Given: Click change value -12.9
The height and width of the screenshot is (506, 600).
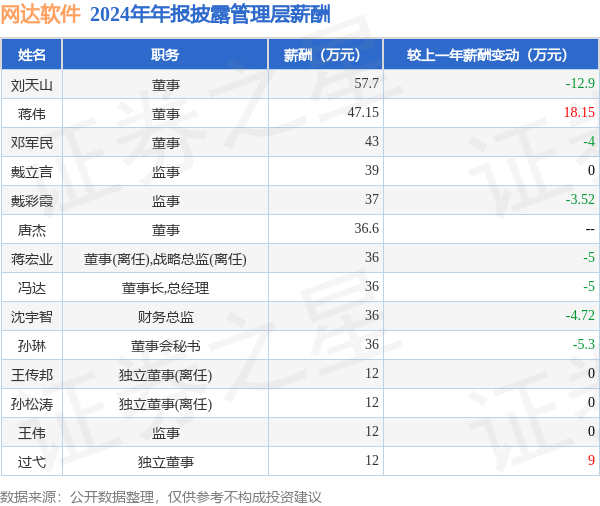Looking at the screenshot, I should click(580, 83).
